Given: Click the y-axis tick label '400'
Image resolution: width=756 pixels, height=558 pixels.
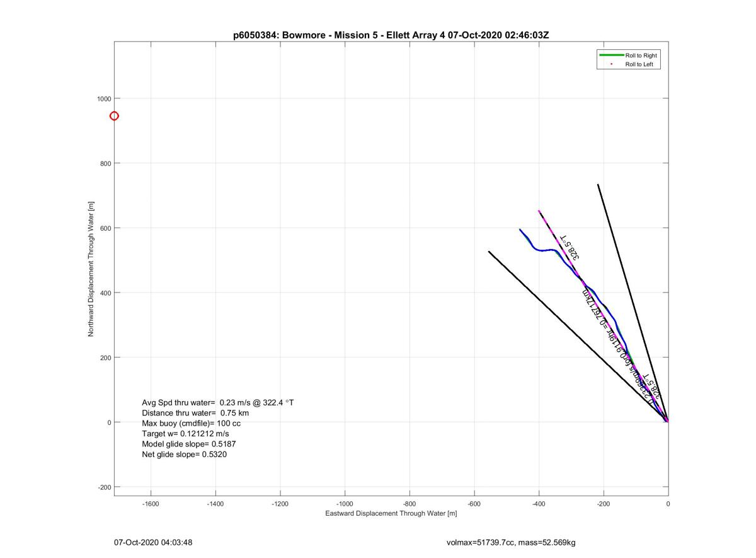Looking at the screenshot, I should 106,293.
